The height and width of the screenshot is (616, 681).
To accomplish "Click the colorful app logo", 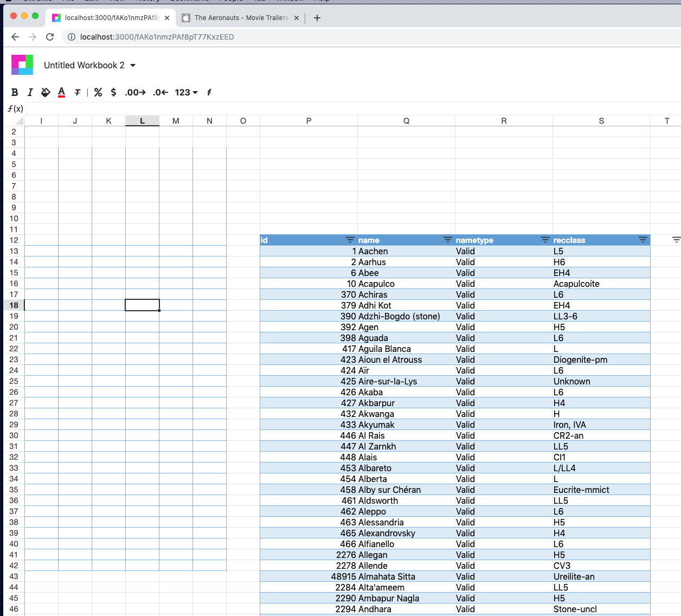I will [x=22, y=65].
